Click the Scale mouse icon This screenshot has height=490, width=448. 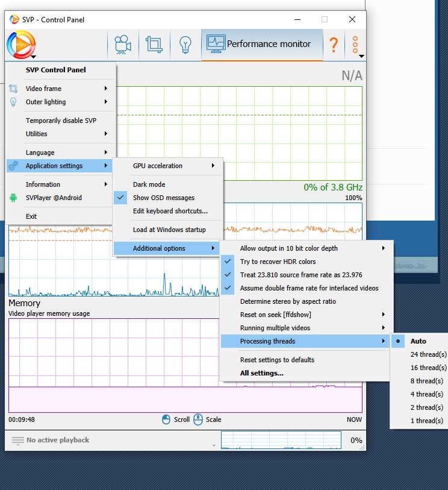(x=198, y=419)
